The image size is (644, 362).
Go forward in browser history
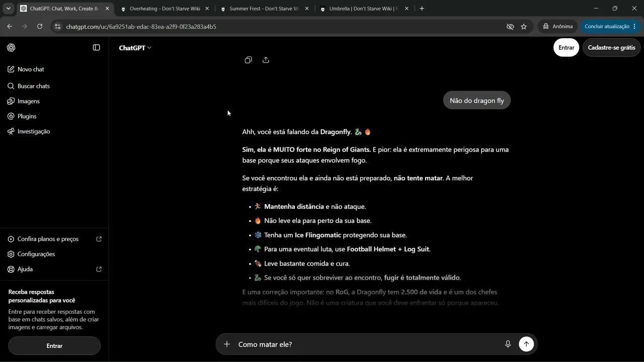(x=25, y=26)
